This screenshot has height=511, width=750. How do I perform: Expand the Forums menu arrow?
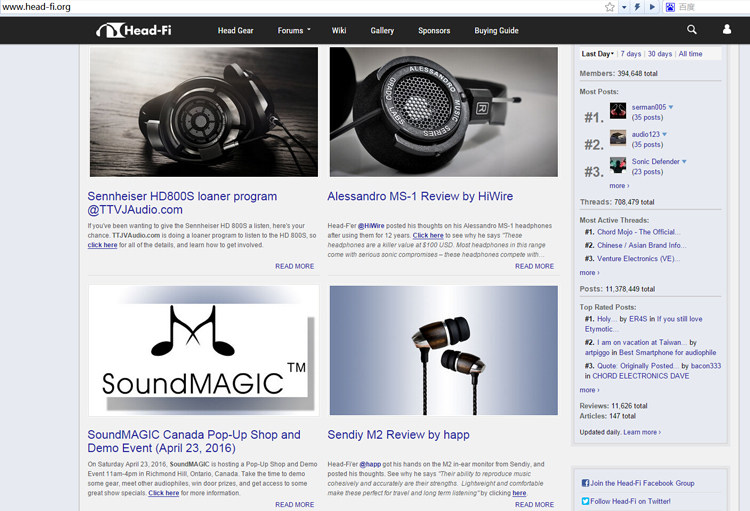click(x=309, y=30)
